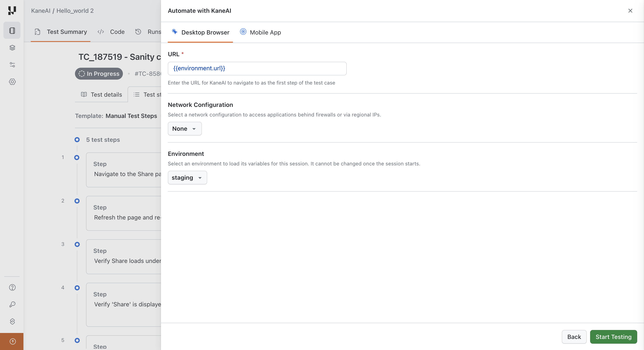
Task: Click the 5 test steps heading
Action: coord(103,140)
